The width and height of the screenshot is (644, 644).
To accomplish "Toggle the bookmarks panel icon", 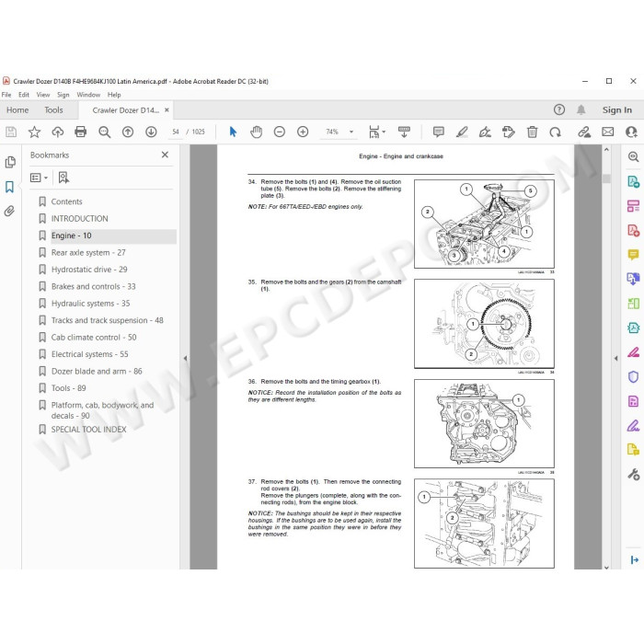I will click(x=9, y=187).
